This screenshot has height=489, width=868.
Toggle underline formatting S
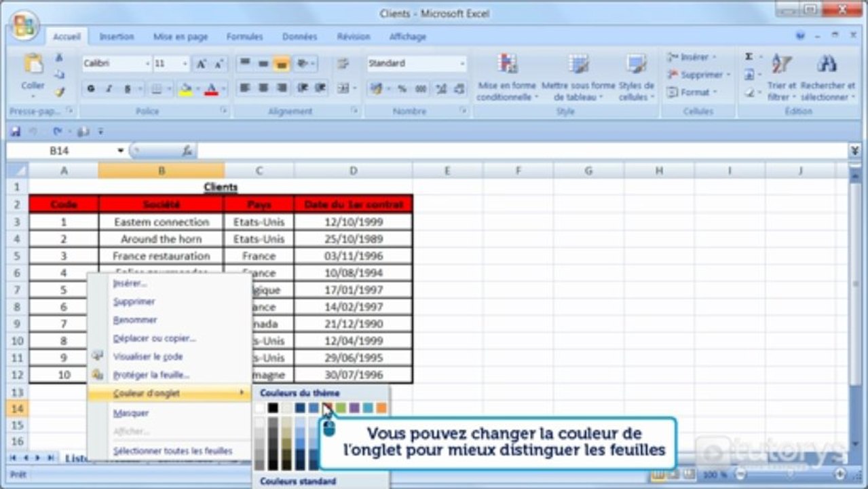pyautogui.click(x=127, y=89)
